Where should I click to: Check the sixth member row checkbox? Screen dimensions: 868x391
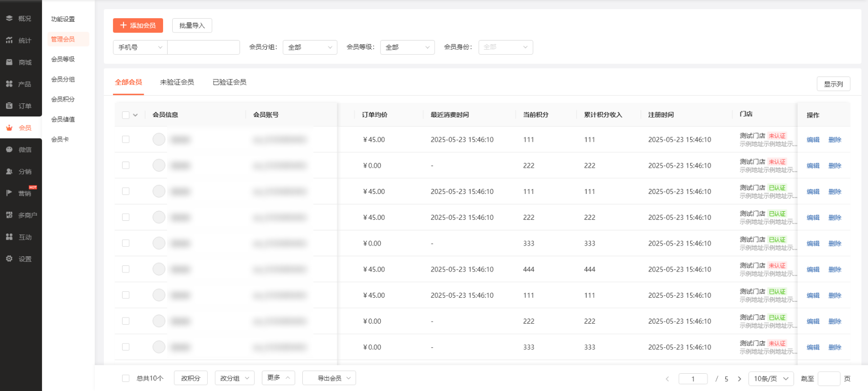point(126,269)
